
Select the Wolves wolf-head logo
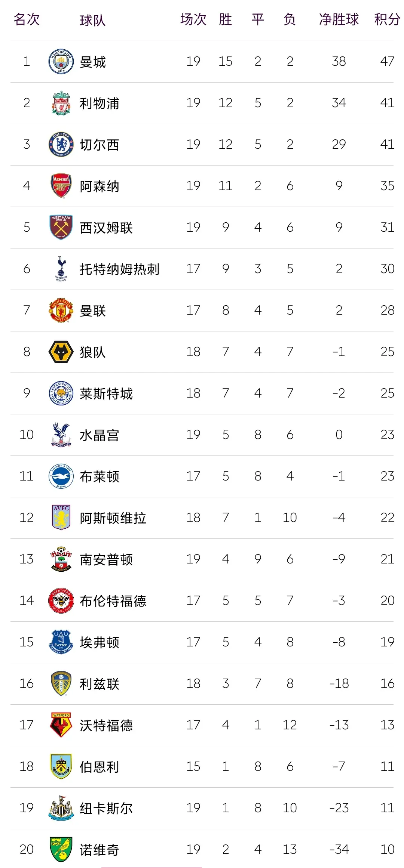[61, 352]
